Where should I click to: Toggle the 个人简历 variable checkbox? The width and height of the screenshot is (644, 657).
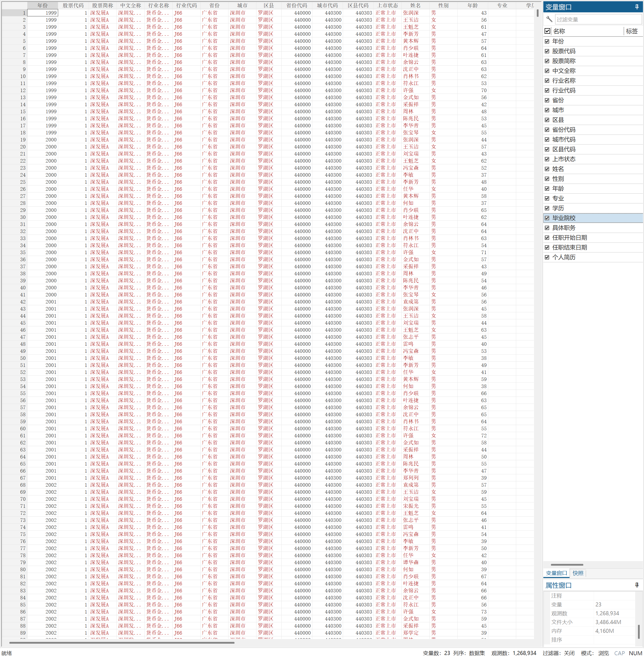pyautogui.click(x=547, y=257)
